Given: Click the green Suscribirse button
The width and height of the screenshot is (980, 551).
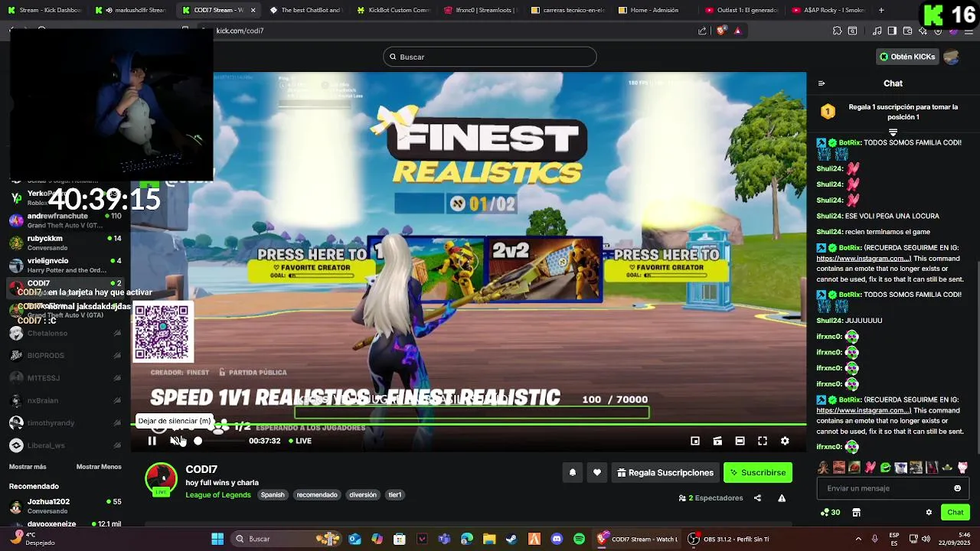Looking at the screenshot, I should [x=758, y=473].
